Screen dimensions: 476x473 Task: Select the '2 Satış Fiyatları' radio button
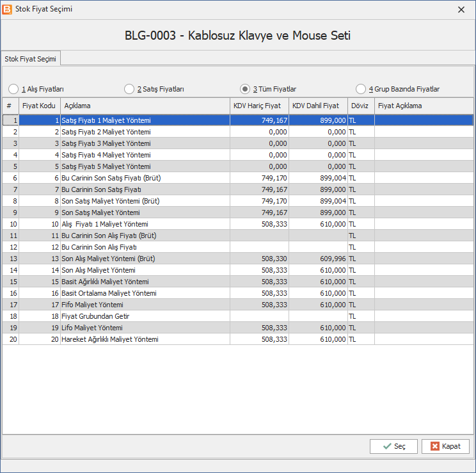pyautogui.click(x=129, y=89)
